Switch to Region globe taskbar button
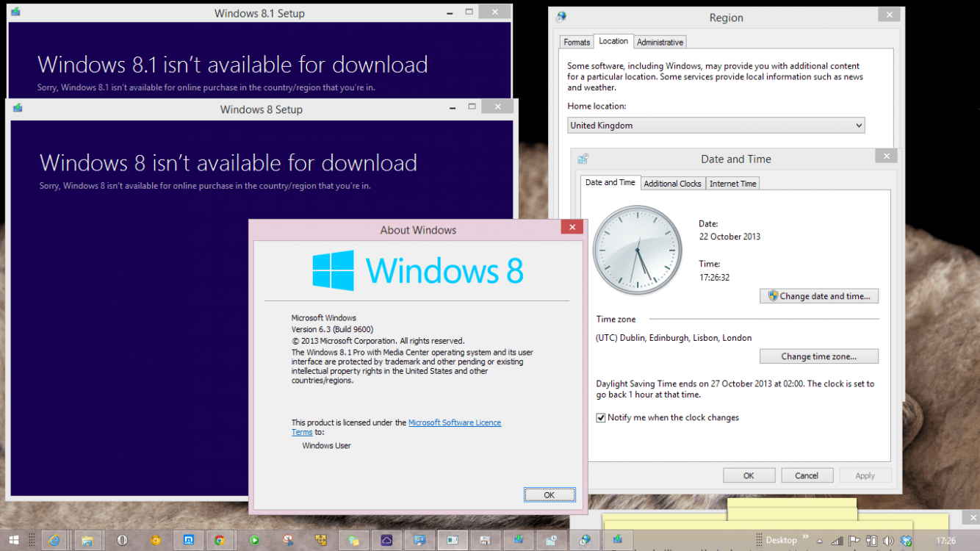Viewport: 980px width, 551px height. 585,540
